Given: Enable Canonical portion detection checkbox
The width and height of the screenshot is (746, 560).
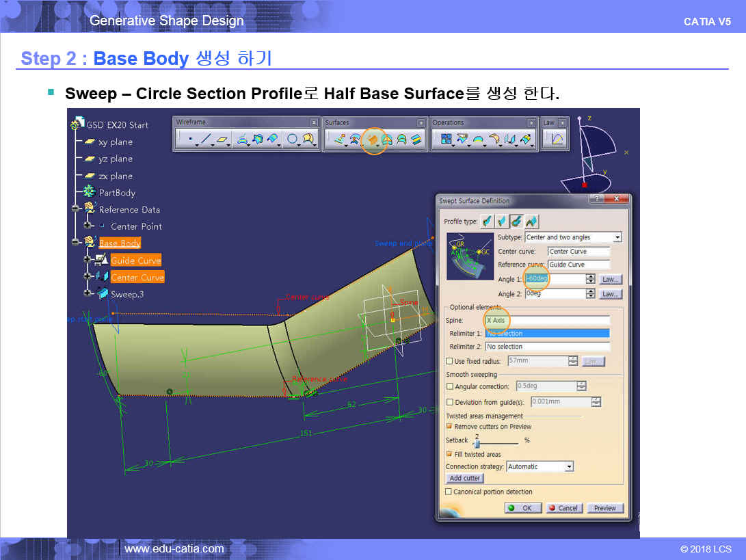Looking at the screenshot, I should coord(449,492).
